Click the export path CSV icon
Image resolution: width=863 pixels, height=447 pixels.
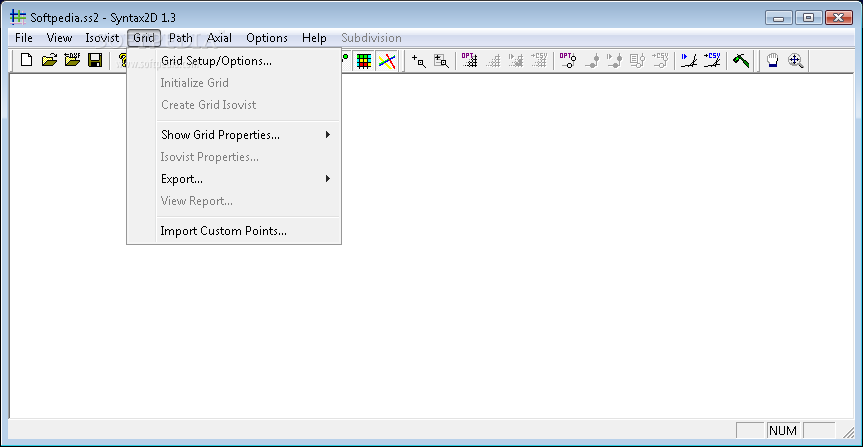click(x=660, y=61)
